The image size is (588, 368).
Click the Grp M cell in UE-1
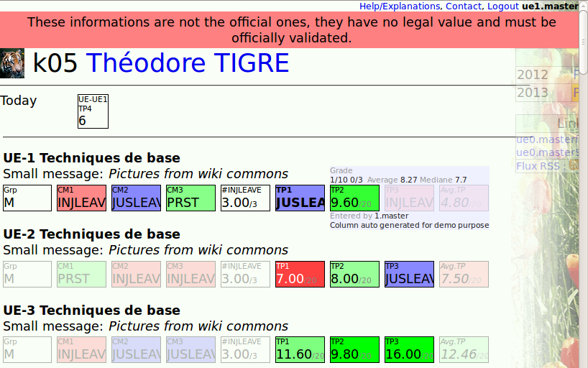27,198
